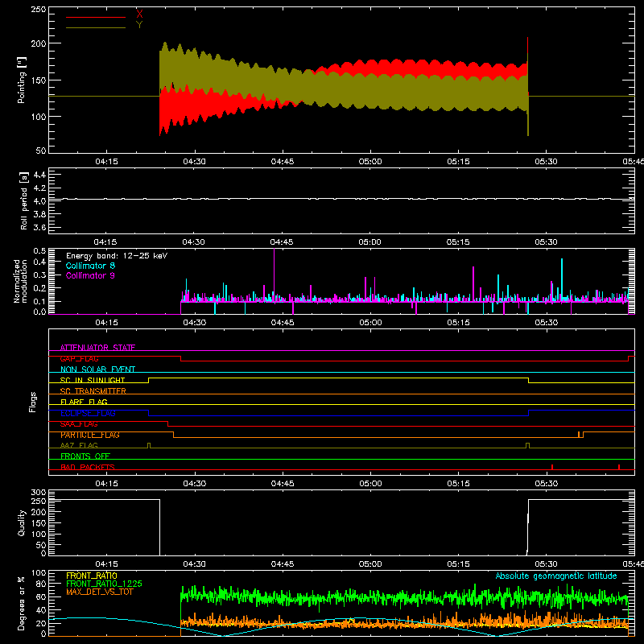The width and height of the screenshot is (644, 644).
Task: Click the Pointing axis title
Action: [x=22, y=80]
